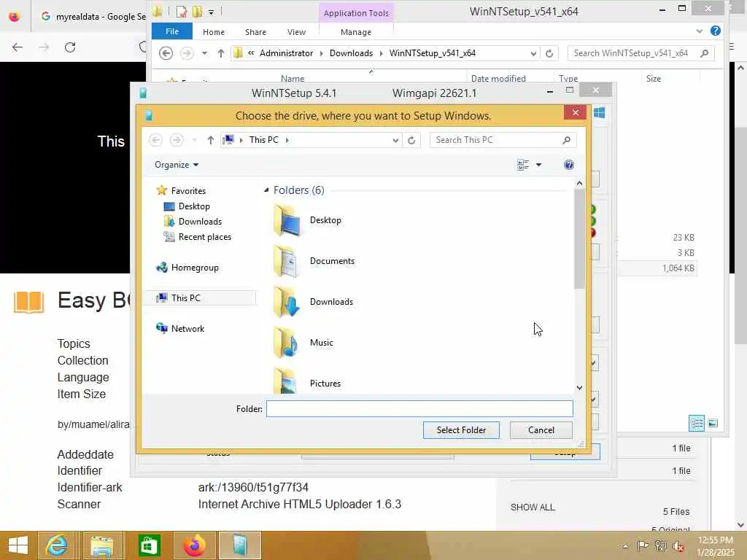Switch to Firefox on the taskbar

point(194,545)
